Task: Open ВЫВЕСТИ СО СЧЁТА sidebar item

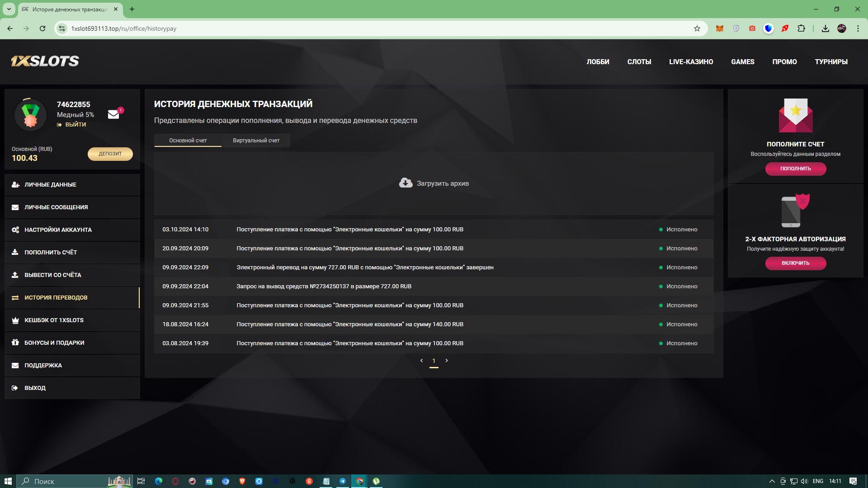Action: [53, 275]
